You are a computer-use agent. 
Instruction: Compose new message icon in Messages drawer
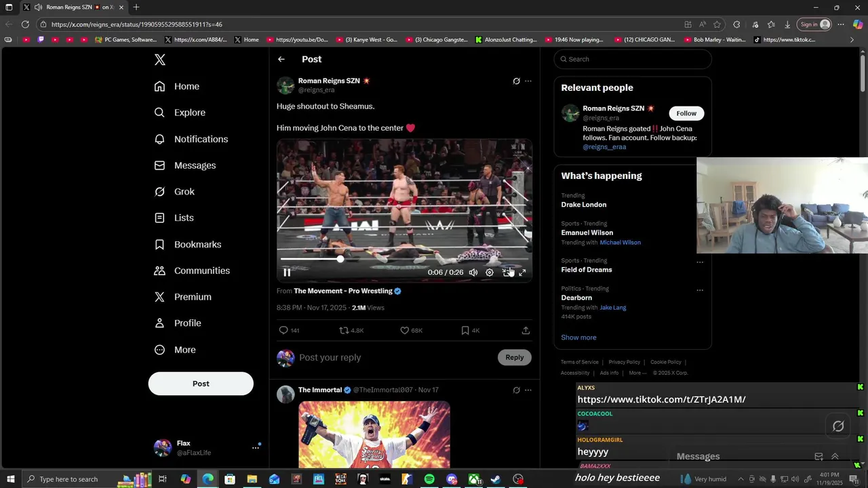[818, 457]
